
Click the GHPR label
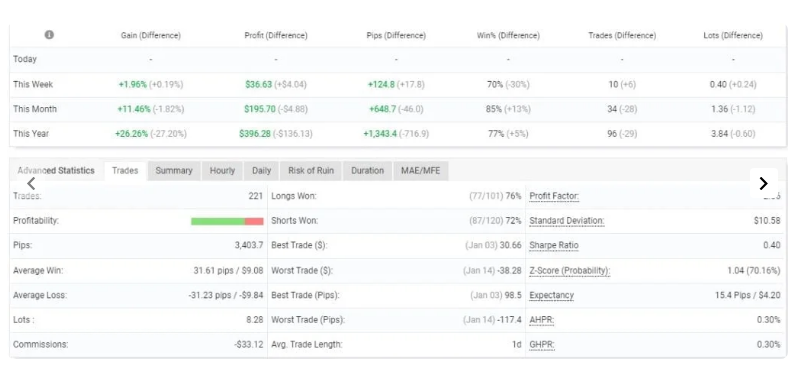tap(541, 345)
